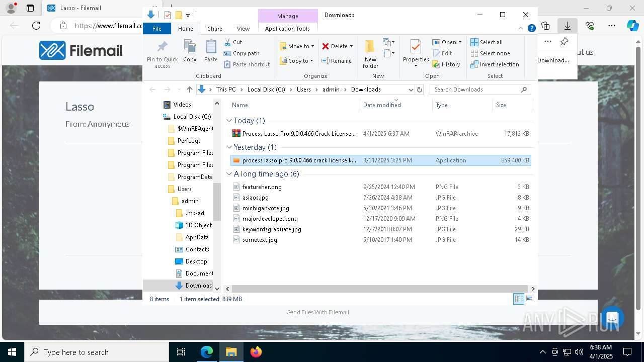This screenshot has width=644, height=362.
Task: Switch to the Share ribbon tab
Action: coord(215,29)
